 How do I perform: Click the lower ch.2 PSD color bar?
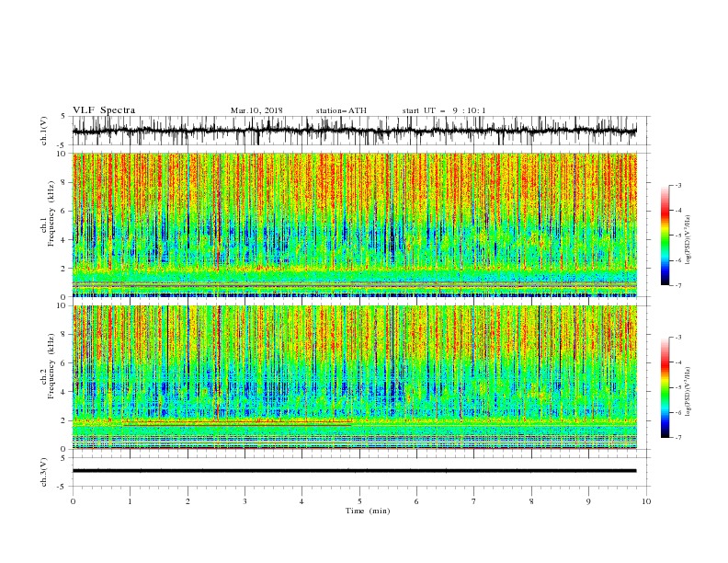click(x=665, y=387)
